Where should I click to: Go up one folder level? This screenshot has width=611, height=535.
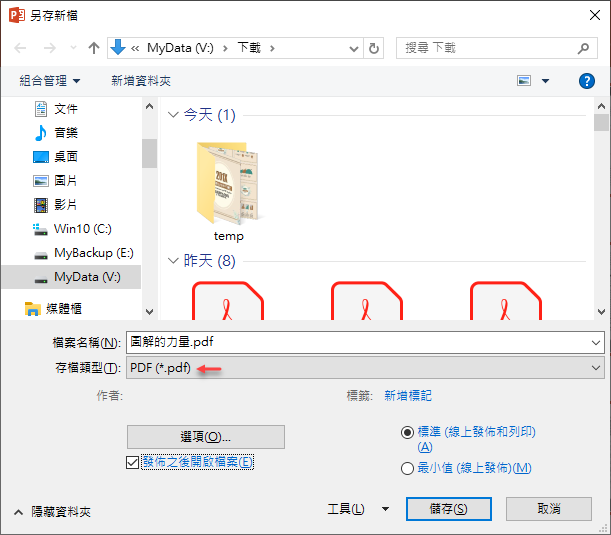pyautogui.click(x=94, y=48)
